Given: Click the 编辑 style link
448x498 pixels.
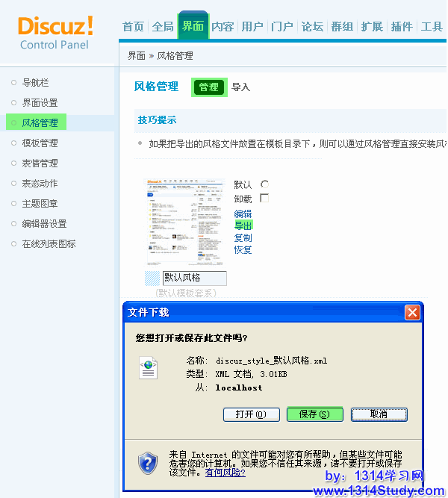Looking at the screenshot, I should [x=243, y=214].
